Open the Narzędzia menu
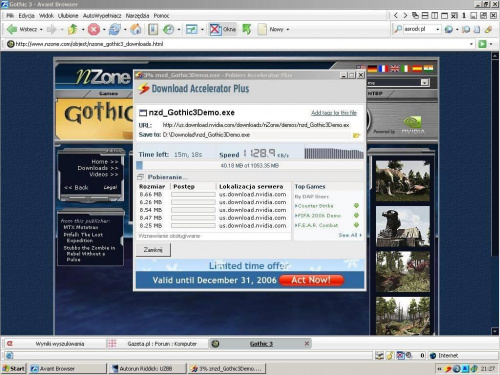This screenshot has width=500, height=375. [137, 16]
